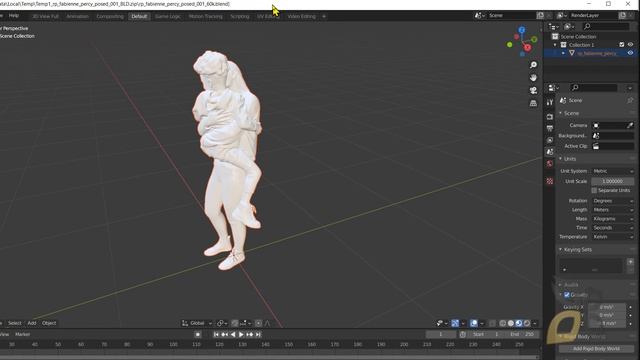Toggle viewport overlays display
The width and height of the screenshot is (640, 360).
pyautogui.click(x=473, y=323)
